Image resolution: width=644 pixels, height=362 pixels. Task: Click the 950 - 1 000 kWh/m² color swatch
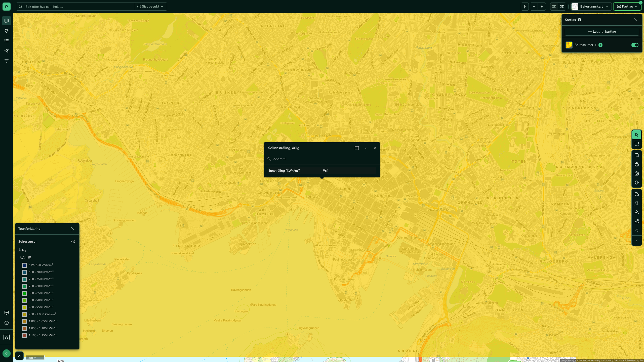click(24, 314)
